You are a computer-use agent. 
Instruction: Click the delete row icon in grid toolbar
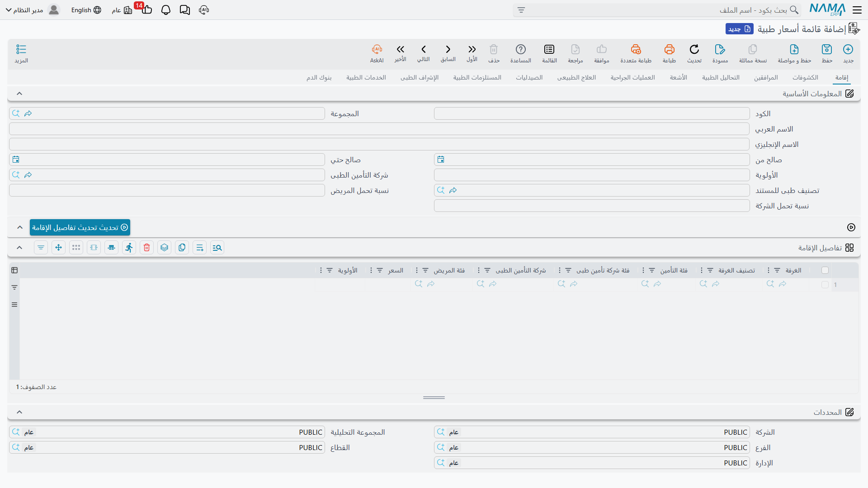pos(146,248)
